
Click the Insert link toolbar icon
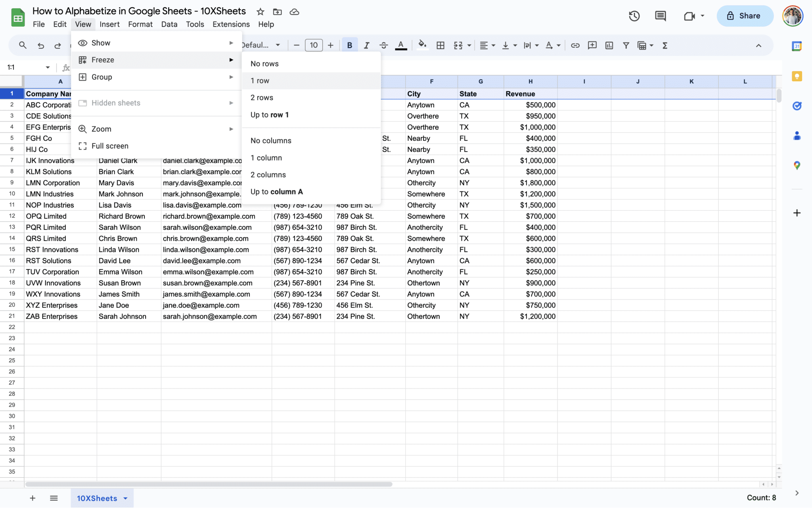[575, 45]
